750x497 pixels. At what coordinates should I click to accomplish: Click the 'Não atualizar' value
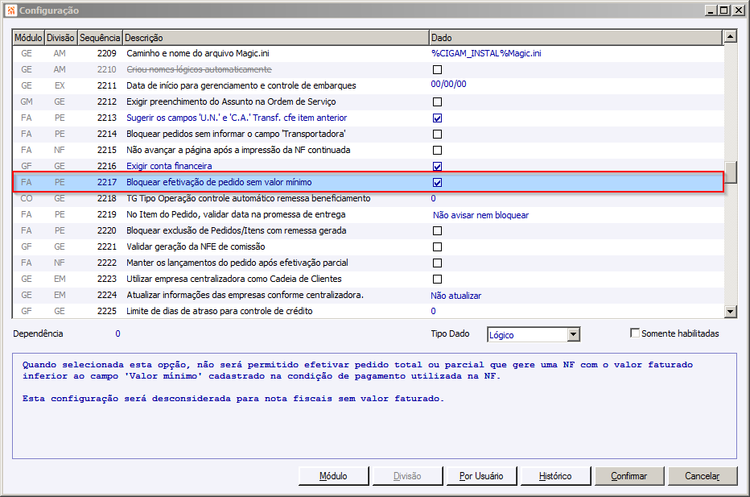point(456,296)
